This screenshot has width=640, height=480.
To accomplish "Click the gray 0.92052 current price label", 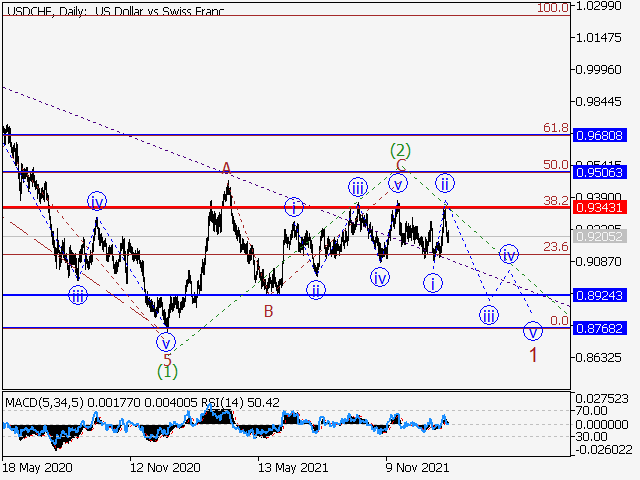I will point(600,236).
